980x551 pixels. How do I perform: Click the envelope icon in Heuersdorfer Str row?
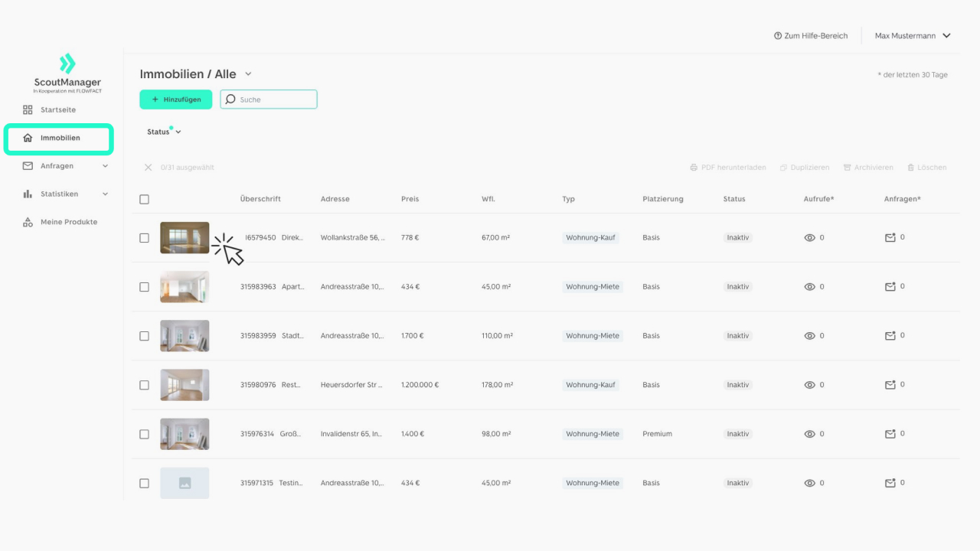point(890,385)
